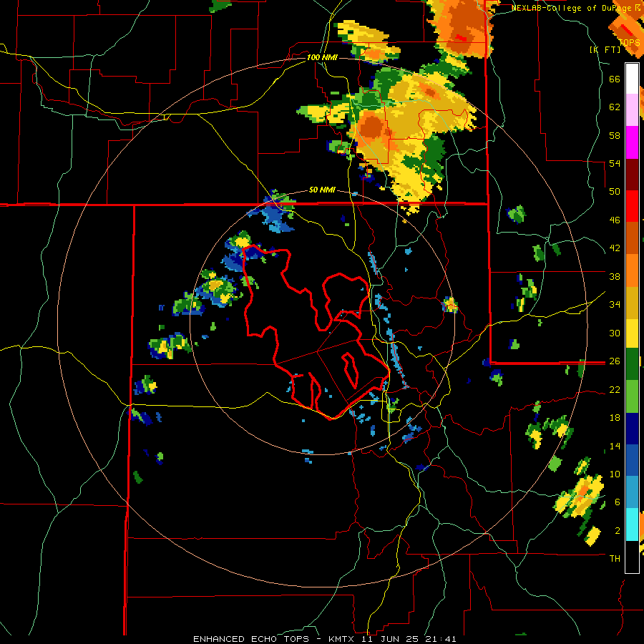Select the bright red legend color segment
644x644 pixels.
pyautogui.click(x=632, y=206)
